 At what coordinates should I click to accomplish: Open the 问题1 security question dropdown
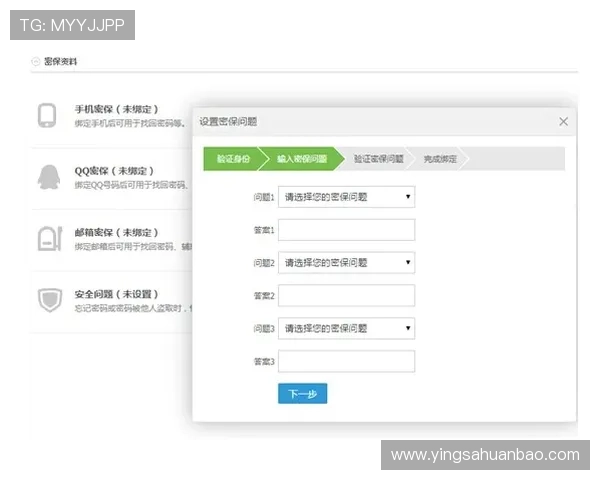346,197
